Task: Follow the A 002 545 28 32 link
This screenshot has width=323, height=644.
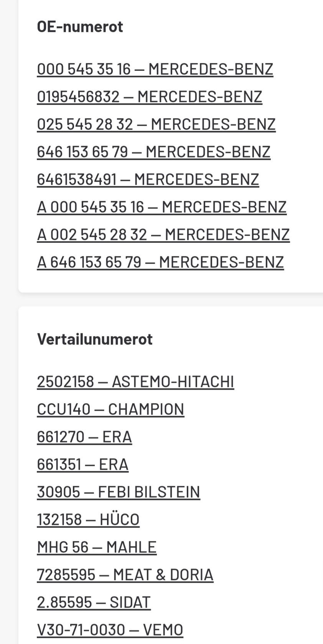Action: [163, 235]
